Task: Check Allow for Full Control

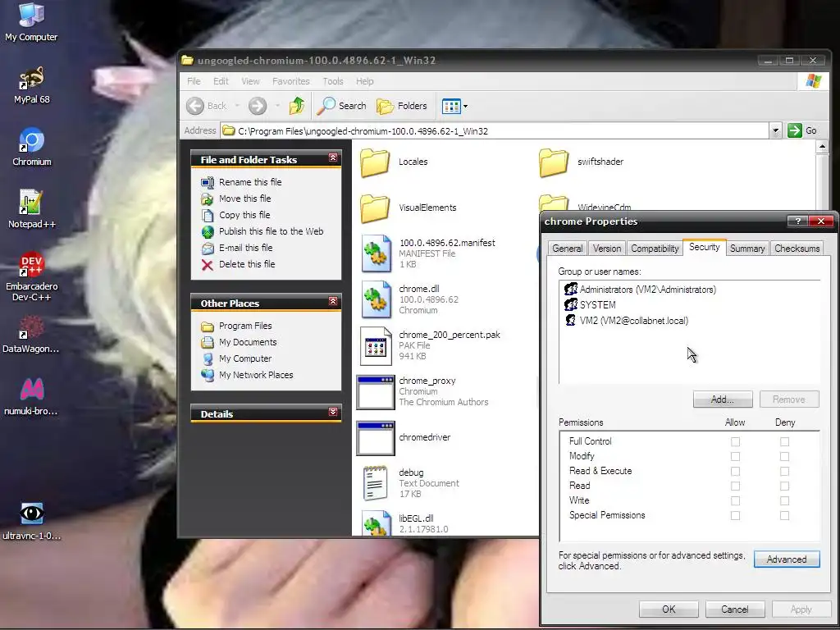Action: pos(735,442)
